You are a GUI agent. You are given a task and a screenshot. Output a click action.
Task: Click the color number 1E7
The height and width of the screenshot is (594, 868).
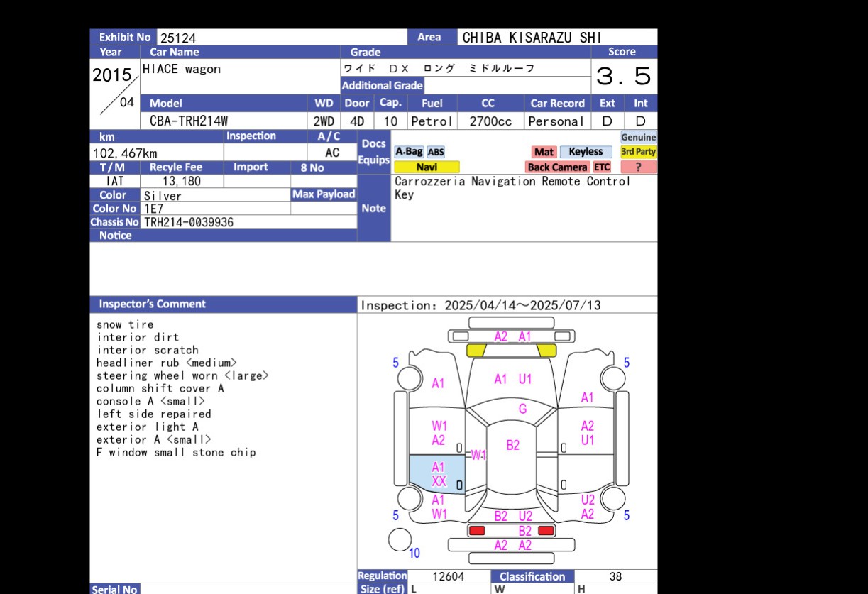pos(153,209)
